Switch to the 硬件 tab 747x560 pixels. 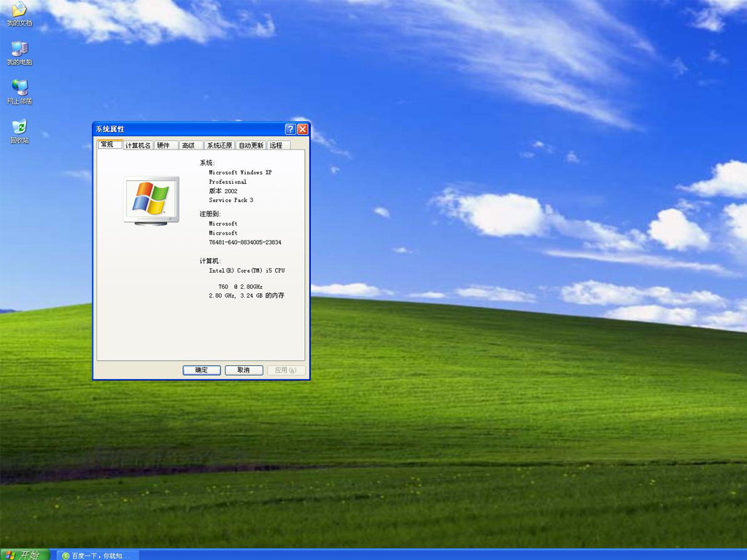(x=163, y=146)
